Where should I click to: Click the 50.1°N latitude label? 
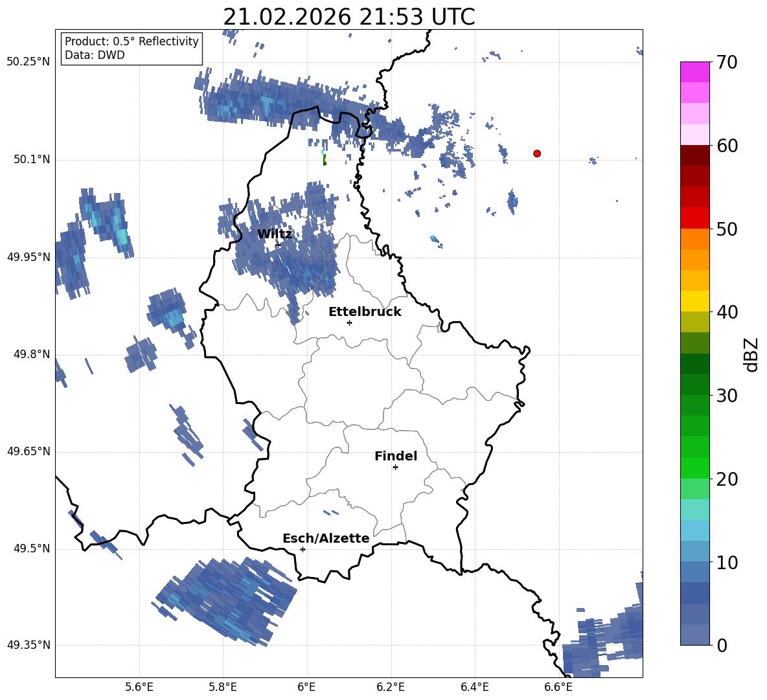point(32,159)
